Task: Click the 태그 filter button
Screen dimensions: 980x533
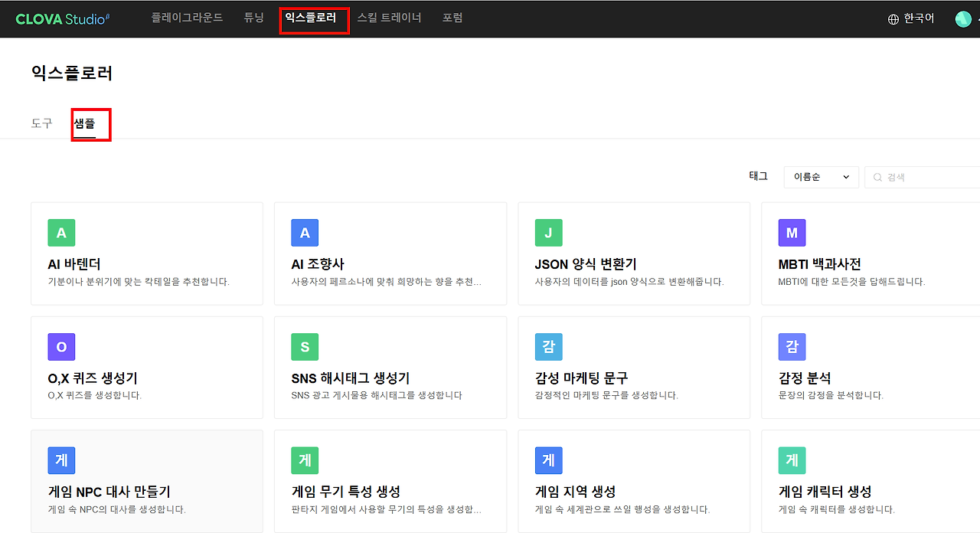Action: click(x=758, y=176)
